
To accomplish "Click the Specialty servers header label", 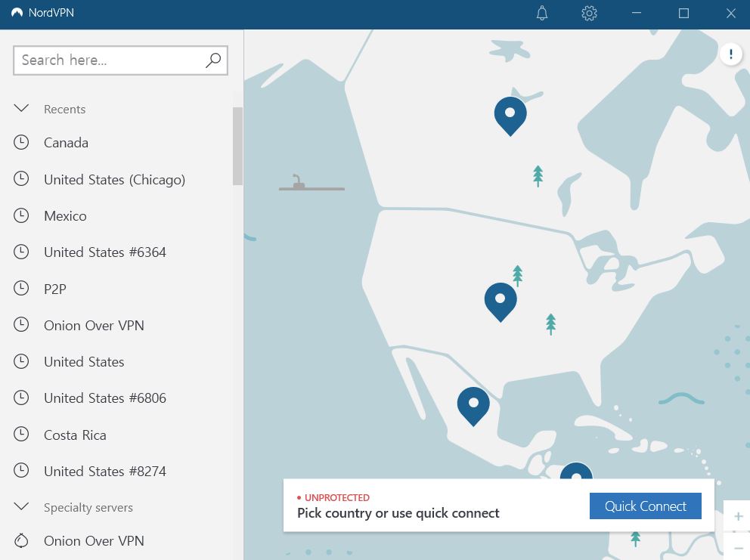I will (x=88, y=507).
